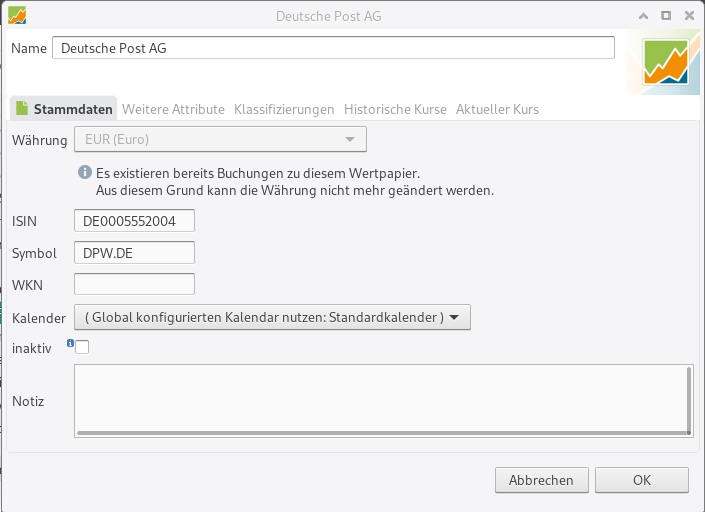
Task: Open the Währung EUR (Euro) dropdown
Action: coord(220,139)
